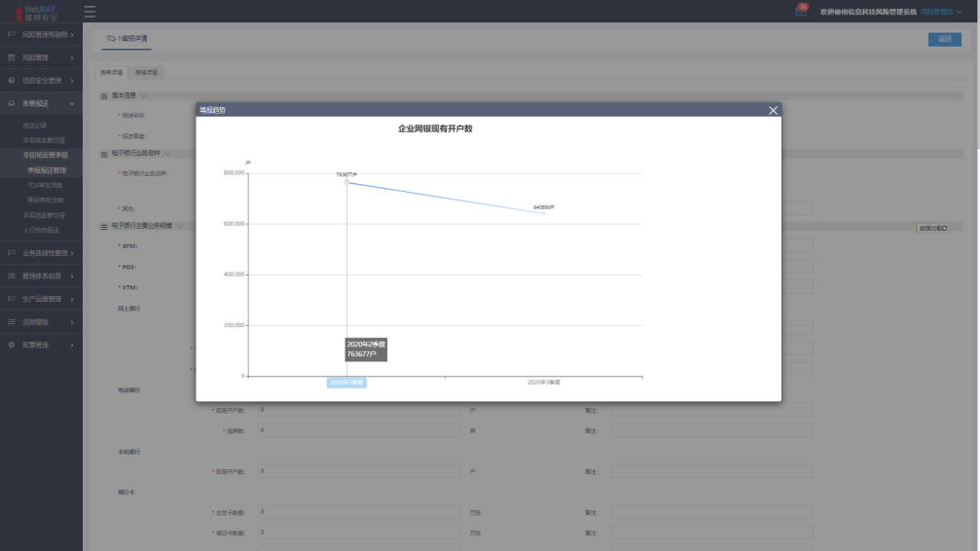The height and width of the screenshot is (551, 980).
Task: Click the gear icon beside 配置管理
Action: pyautogui.click(x=12, y=345)
